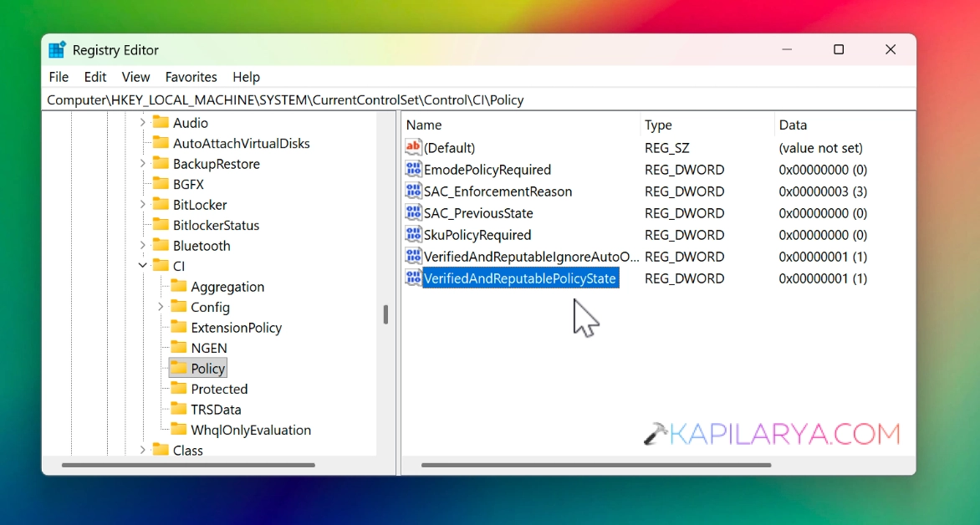Select the SkuPolicyRequired value name
Image resolution: width=980 pixels, height=525 pixels.
click(477, 235)
